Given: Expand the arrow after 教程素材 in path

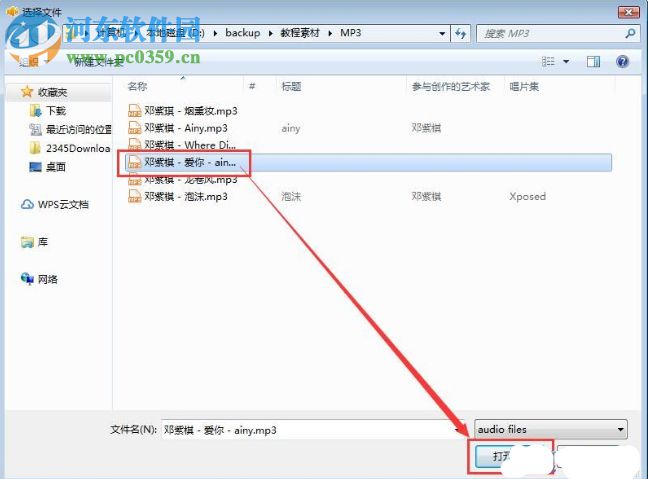Looking at the screenshot, I should 330,33.
